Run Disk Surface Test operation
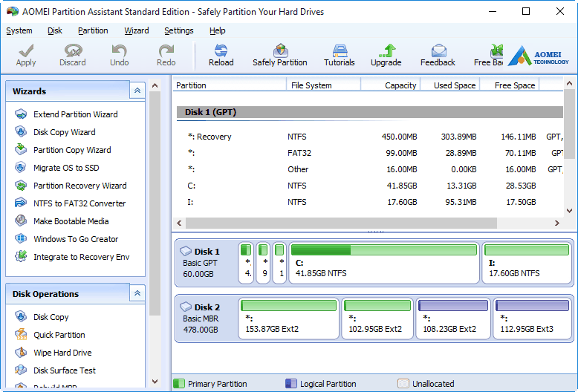 click(65, 370)
